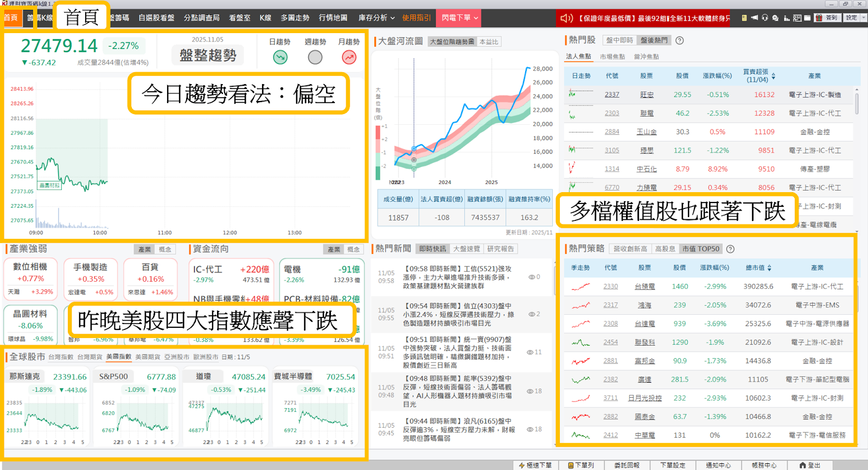Select the 研究報告 news tab
Image resolution: width=868 pixels, height=470 pixels.
[501, 249]
